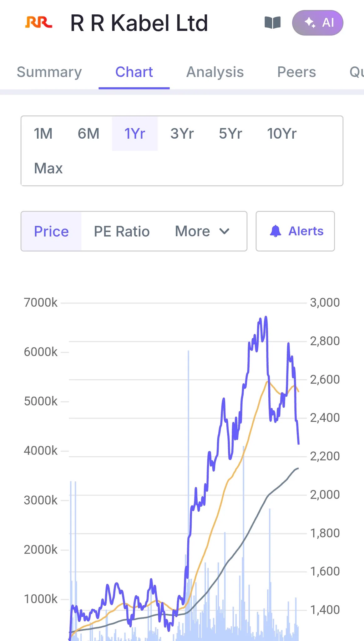
Task: Go to the Analysis tab
Action: pyautogui.click(x=215, y=72)
